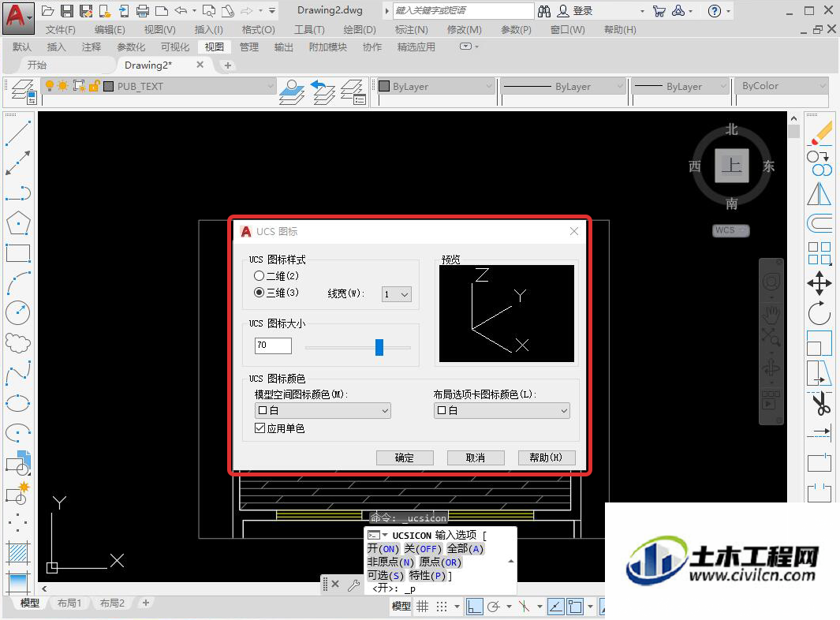
Task: Select the Spline tool
Action: tap(18, 373)
